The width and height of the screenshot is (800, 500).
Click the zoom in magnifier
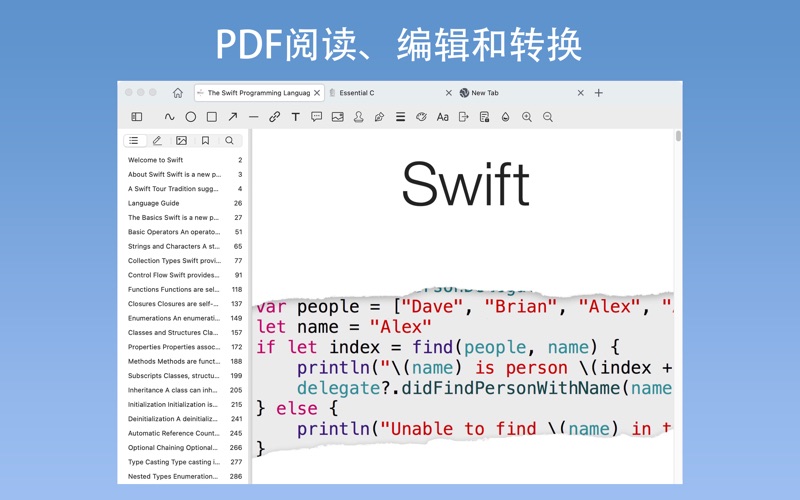click(527, 117)
